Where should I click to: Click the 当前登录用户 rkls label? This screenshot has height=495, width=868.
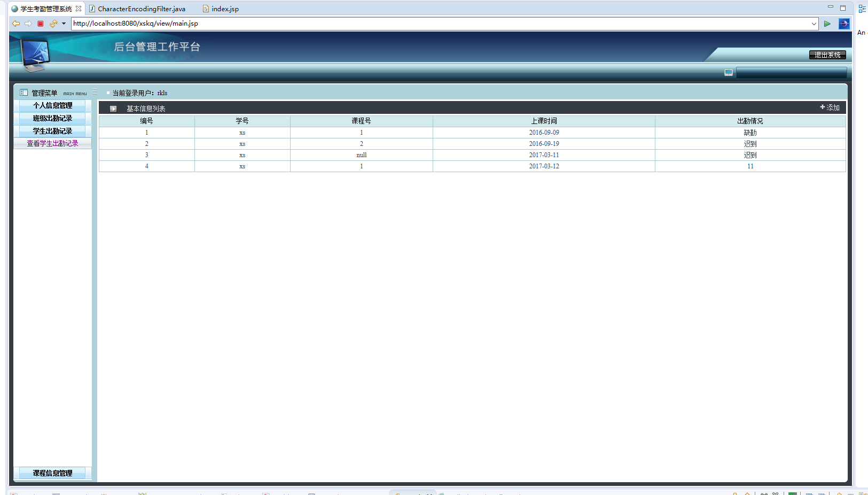coord(140,93)
